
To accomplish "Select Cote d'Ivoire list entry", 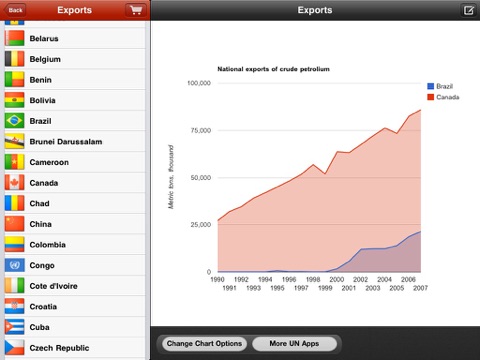I will (x=75, y=286).
